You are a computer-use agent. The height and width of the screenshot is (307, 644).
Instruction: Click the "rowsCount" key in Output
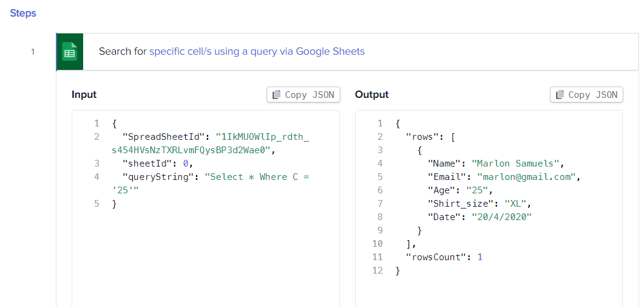pos(436,257)
